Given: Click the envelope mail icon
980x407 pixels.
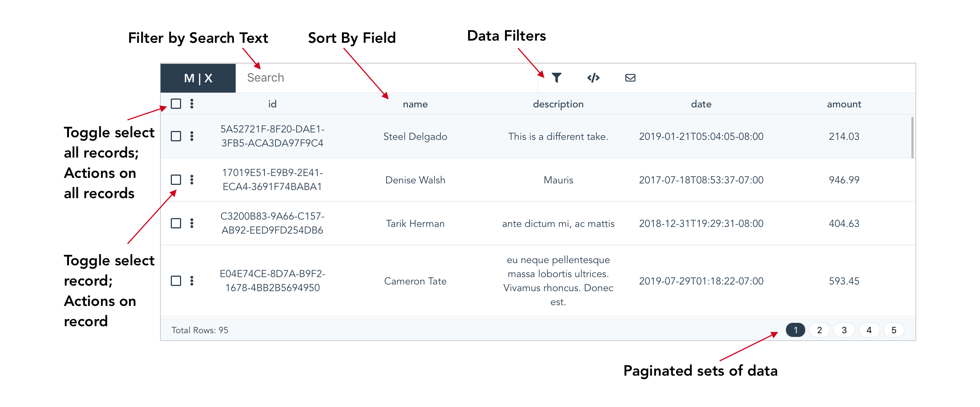Looking at the screenshot, I should (630, 77).
